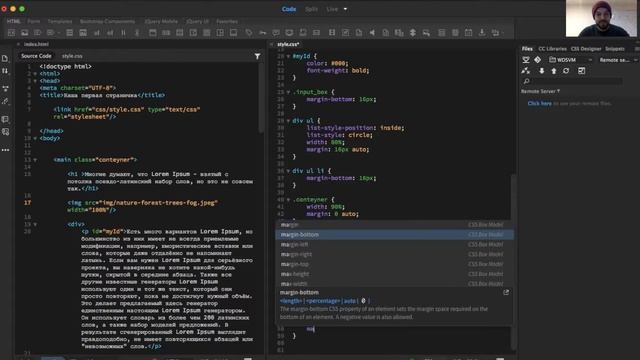Open the Live view options arrow
Viewport: 640px width, 360px height.
345,9
